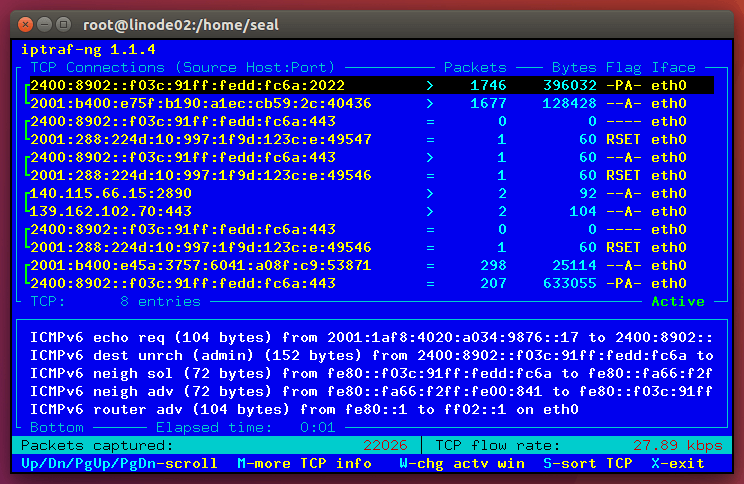The height and width of the screenshot is (484, 744).
Task: Click the 'W-chg actv win' hint
Action: [461, 463]
